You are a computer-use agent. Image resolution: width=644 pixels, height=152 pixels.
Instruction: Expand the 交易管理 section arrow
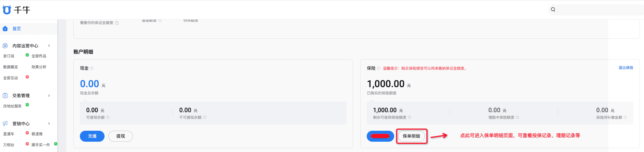[x=49, y=96]
